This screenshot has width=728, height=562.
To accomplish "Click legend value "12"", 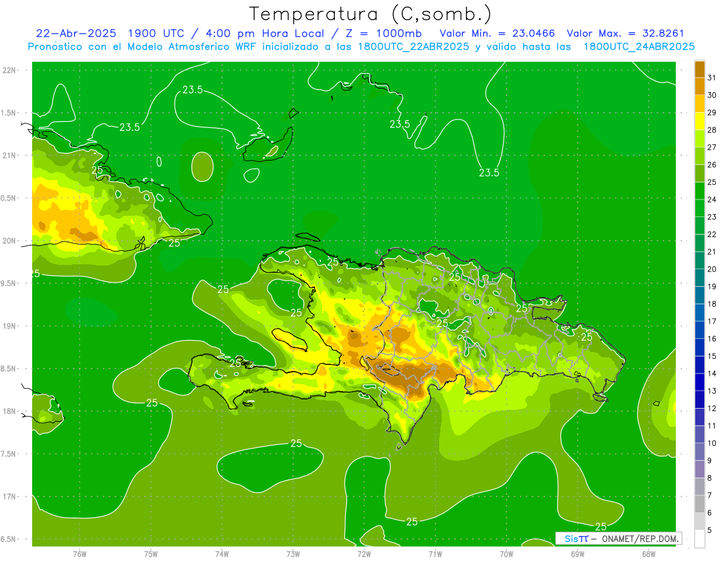I will 712,409.
